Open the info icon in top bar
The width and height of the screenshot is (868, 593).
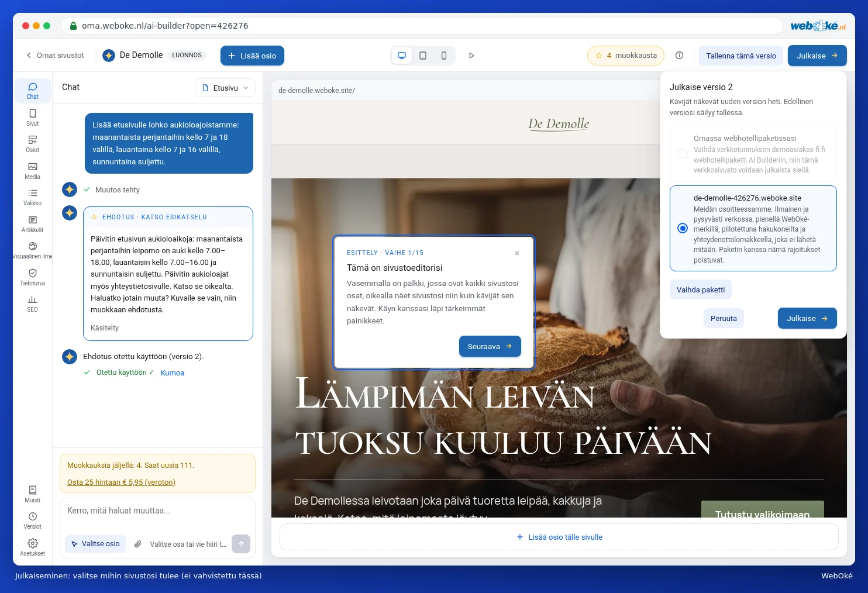pos(679,56)
